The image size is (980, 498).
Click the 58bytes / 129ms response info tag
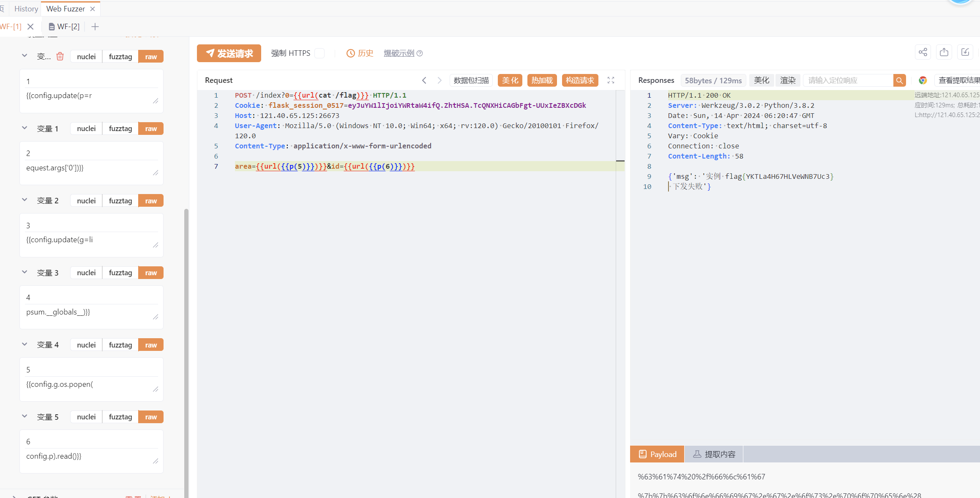click(713, 80)
